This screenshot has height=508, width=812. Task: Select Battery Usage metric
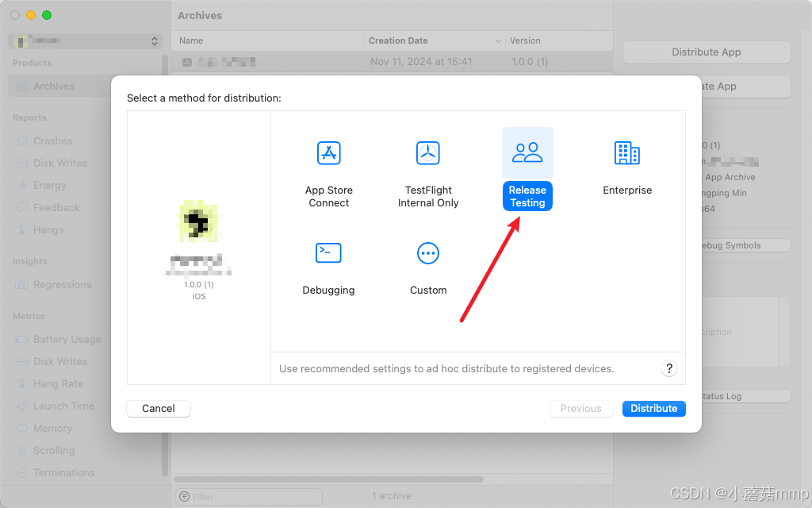pyautogui.click(x=67, y=340)
